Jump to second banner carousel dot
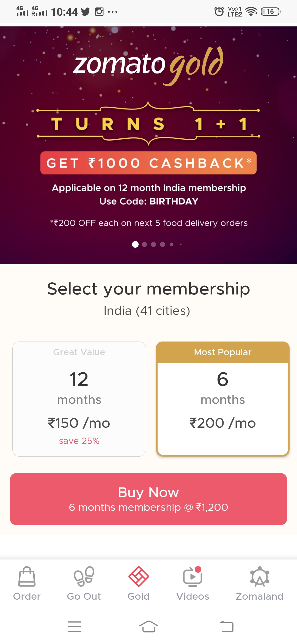The height and width of the screenshot is (644, 297). [144, 244]
